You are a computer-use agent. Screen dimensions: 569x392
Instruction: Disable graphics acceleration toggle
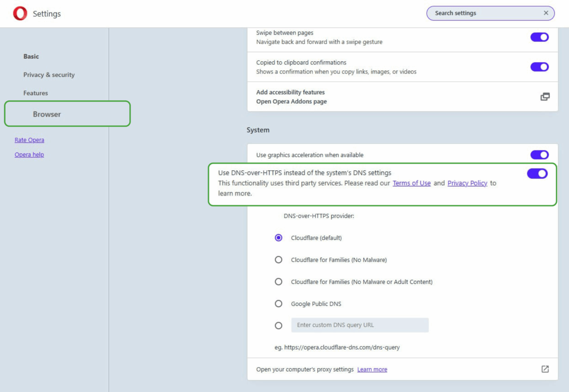click(x=539, y=155)
